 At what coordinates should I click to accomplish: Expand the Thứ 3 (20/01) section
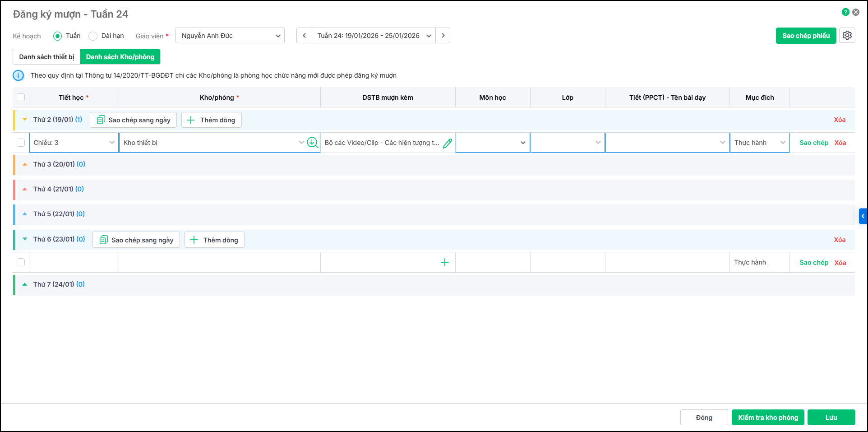(x=25, y=164)
